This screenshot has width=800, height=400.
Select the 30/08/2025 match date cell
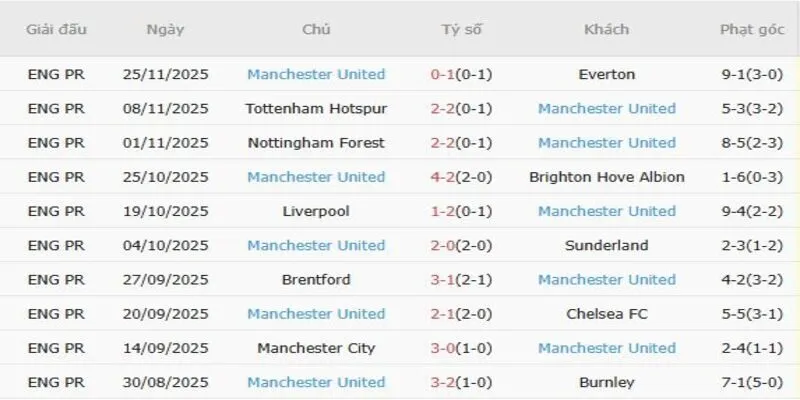click(x=165, y=382)
